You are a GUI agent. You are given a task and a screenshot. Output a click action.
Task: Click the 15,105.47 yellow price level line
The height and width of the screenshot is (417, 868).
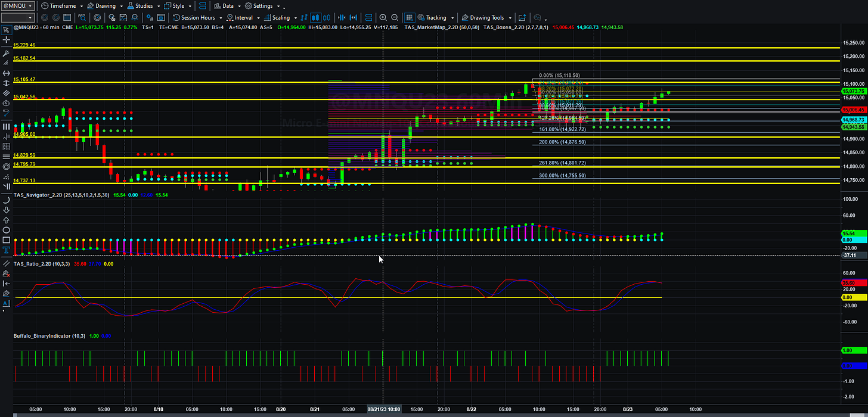[426, 82]
